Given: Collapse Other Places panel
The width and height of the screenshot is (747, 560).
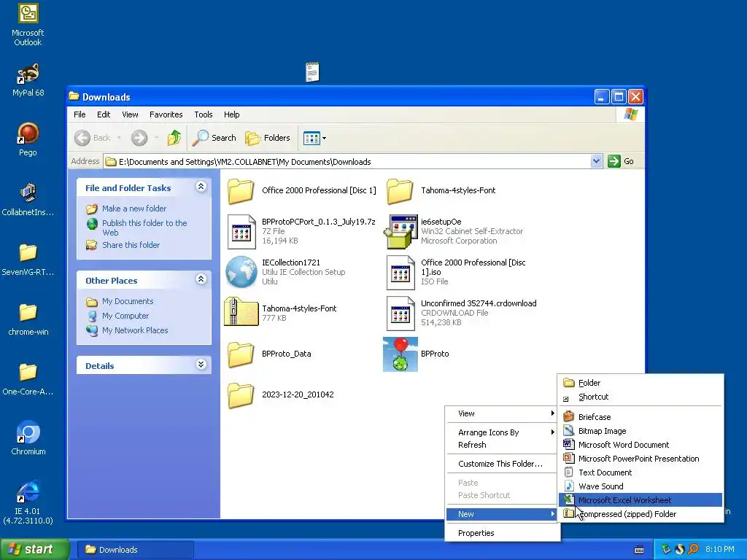Looking at the screenshot, I should tap(201, 279).
